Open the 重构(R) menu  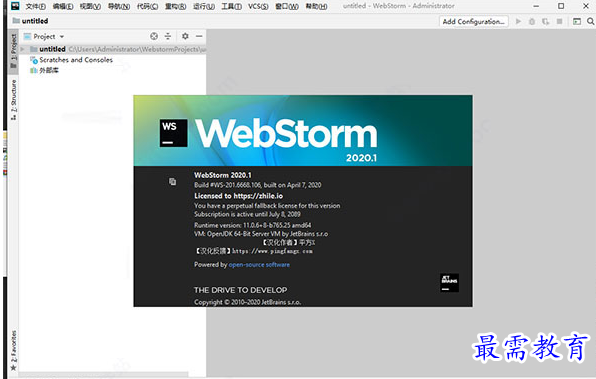(176, 6)
